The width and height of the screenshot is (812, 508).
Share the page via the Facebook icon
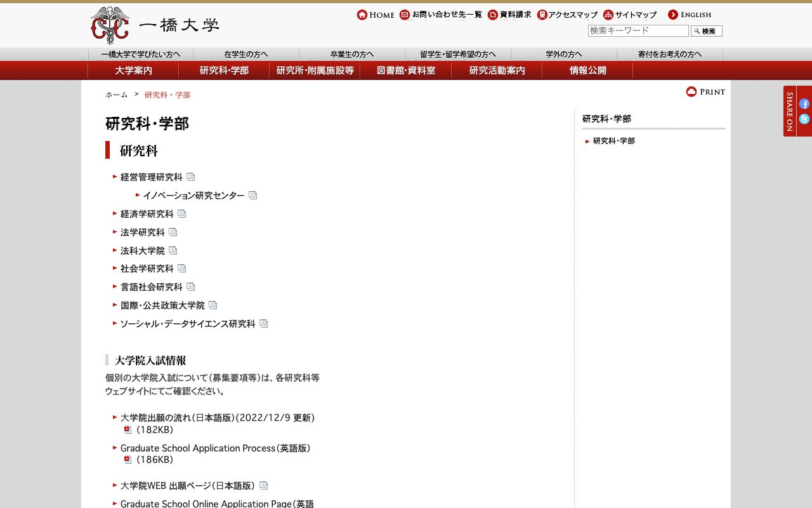click(x=804, y=104)
